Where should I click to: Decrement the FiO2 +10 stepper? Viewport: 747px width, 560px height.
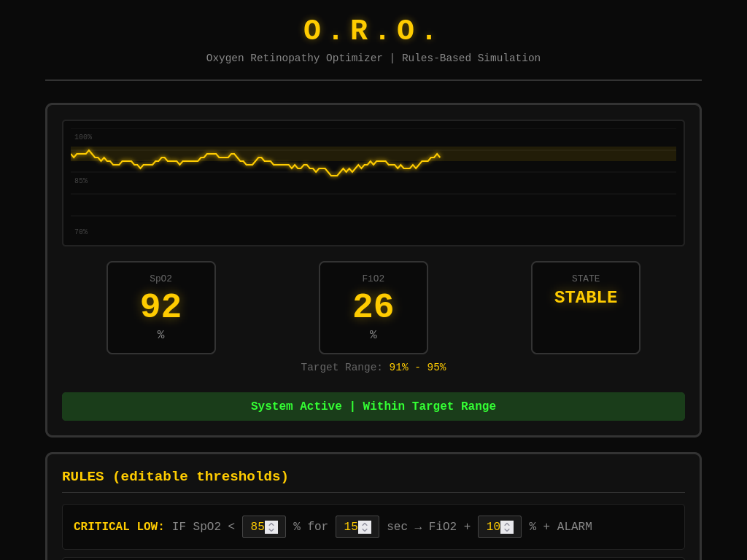(x=508, y=530)
